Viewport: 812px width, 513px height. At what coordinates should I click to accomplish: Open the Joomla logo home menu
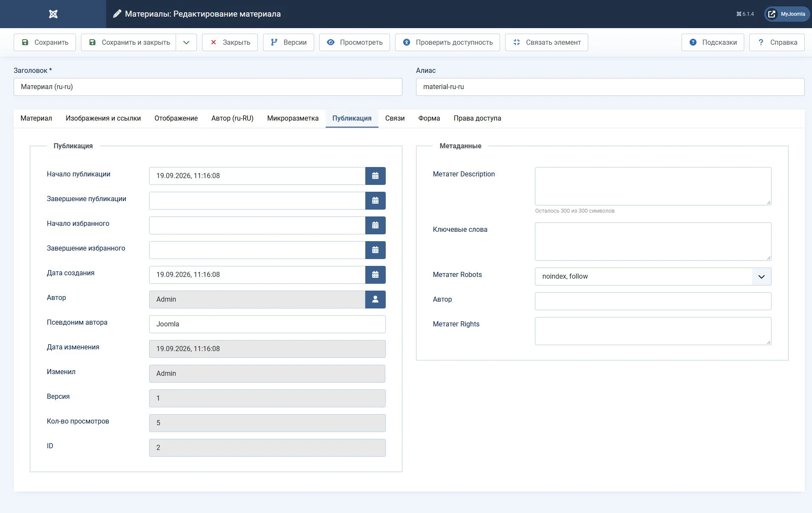click(53, 14)
